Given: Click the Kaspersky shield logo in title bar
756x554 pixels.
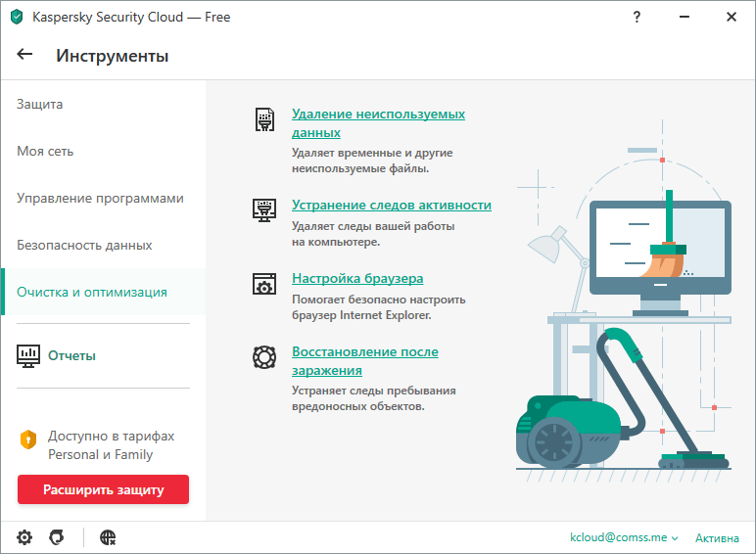Looking at the screenshot, I should [x=17, y=17].
